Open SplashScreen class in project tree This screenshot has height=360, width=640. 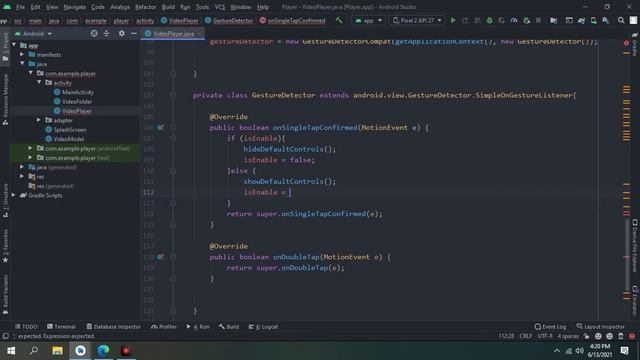click(x=69, y=129)
